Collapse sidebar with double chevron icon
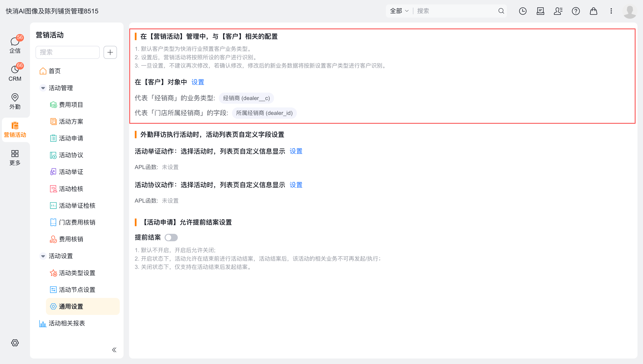 [114, 350]
